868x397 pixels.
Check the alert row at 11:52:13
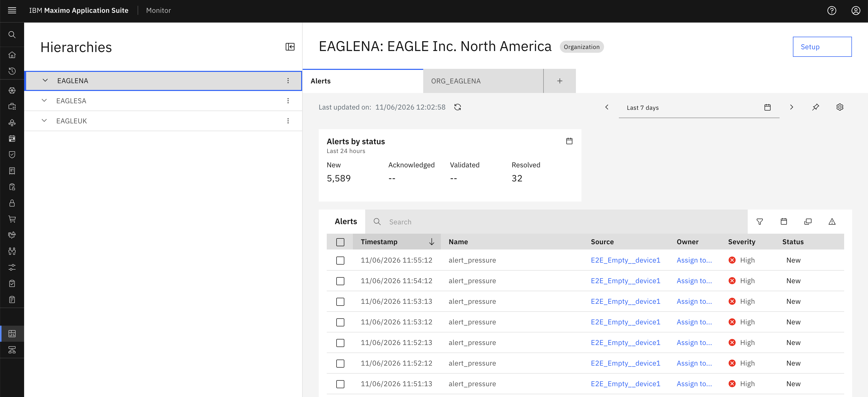pyautogui.click(x=340, y=343)
